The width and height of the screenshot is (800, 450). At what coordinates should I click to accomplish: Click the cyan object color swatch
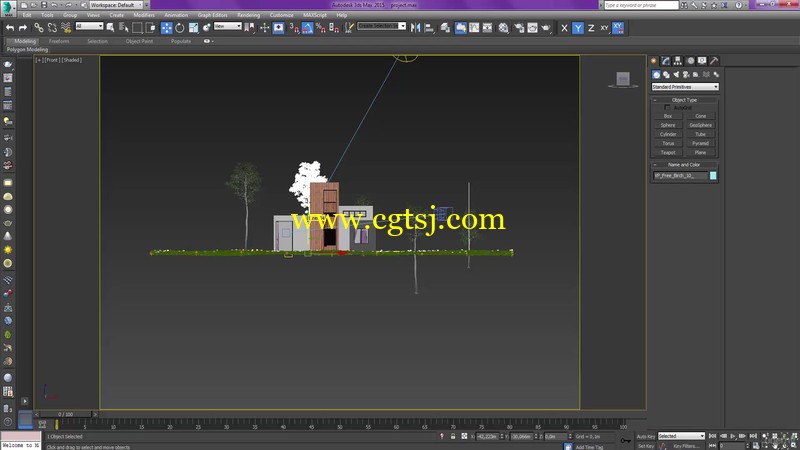pos(713,176)
